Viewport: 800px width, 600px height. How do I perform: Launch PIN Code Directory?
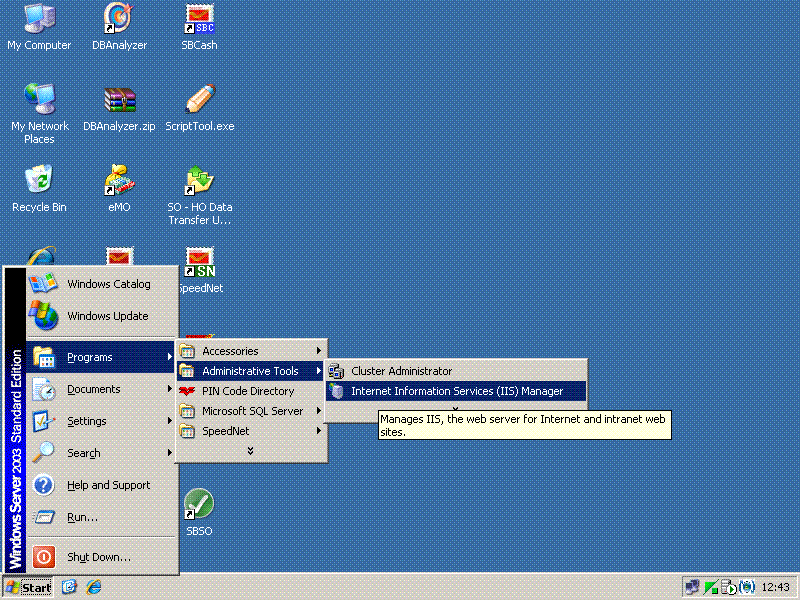(251, 391)
